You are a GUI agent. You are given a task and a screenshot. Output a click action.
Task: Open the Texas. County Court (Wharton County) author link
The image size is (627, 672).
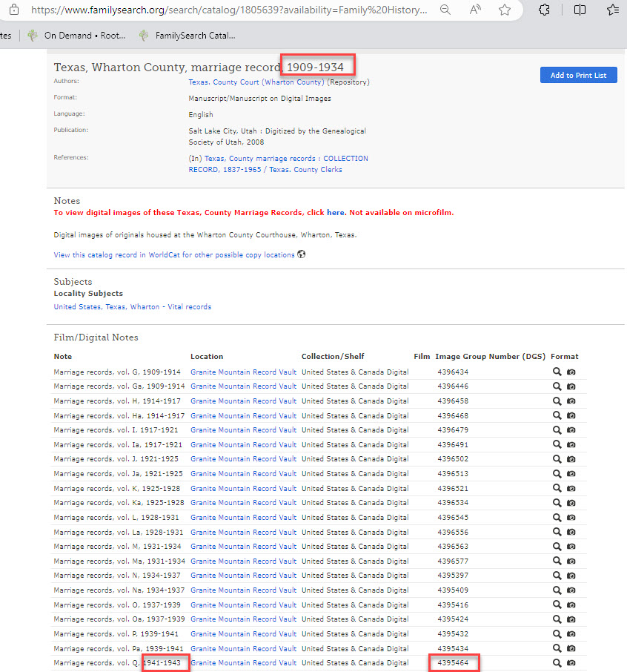[256, 82]
